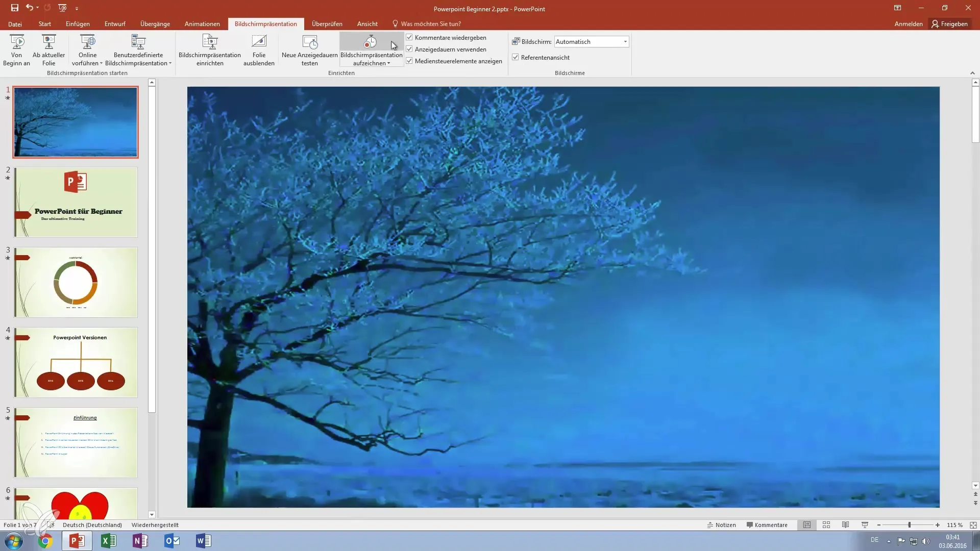The height and width of the screenshot is (551, 980).
Task: Select slide 6 heart thumbnail
Action: point(76,503)
